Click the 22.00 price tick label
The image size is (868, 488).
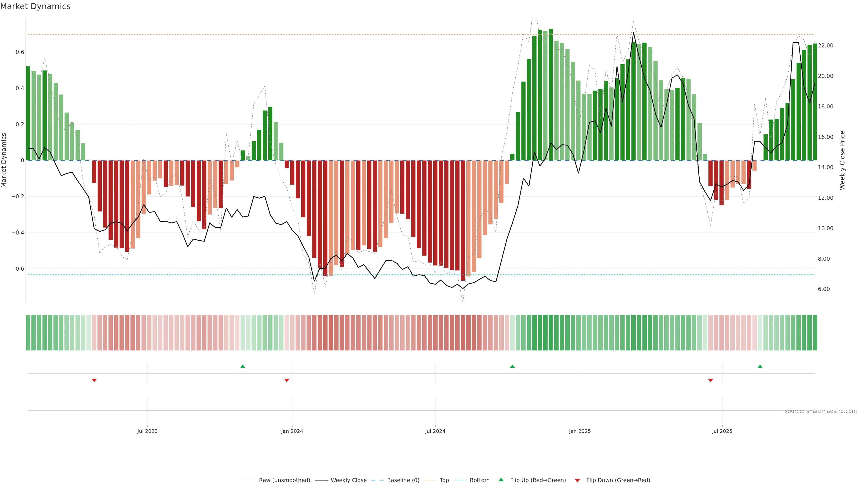825,45
